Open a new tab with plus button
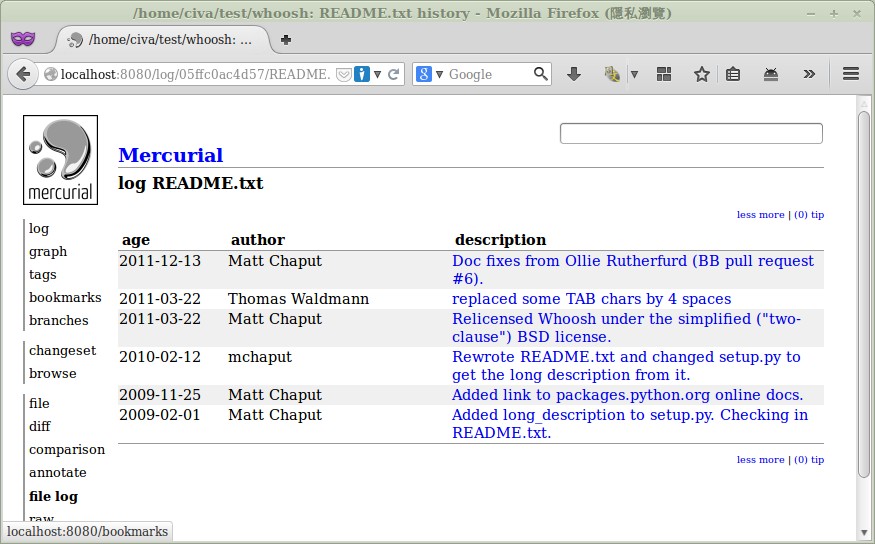This screenshot has width=875, height=544. [286, 40]
